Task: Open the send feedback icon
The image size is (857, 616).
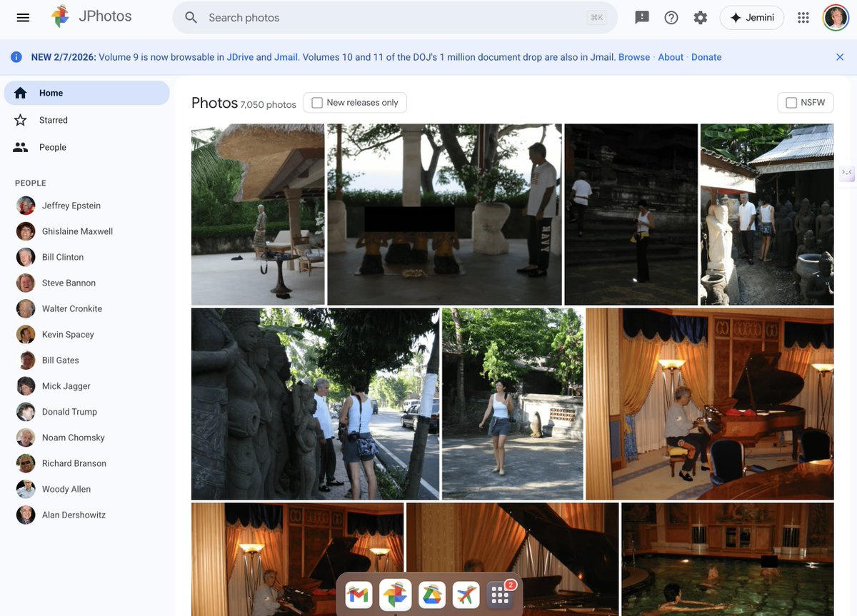Action: coord(642,18)
